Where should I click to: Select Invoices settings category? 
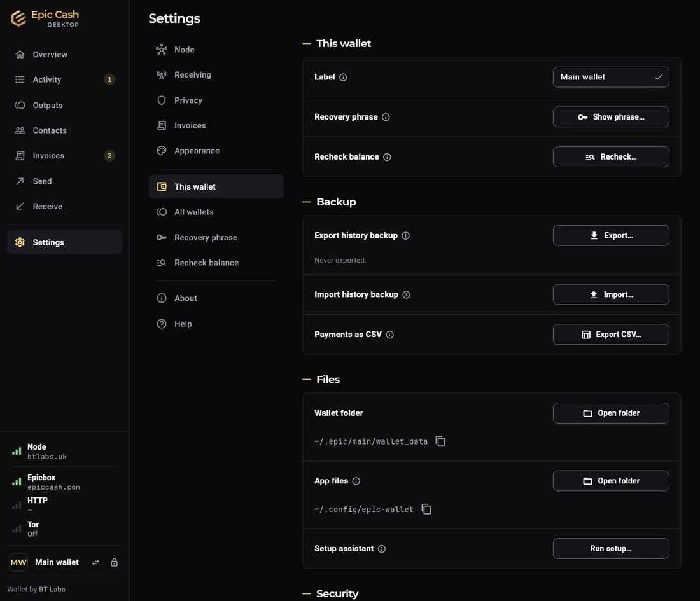tap(216, 125)
